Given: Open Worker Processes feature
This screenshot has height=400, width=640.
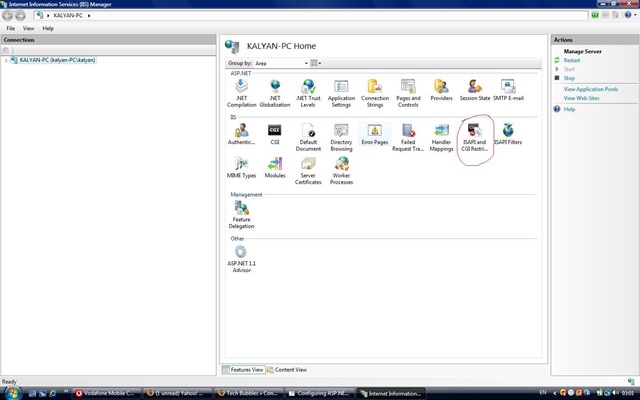Looking at the screenshot, I should [341, 171].
